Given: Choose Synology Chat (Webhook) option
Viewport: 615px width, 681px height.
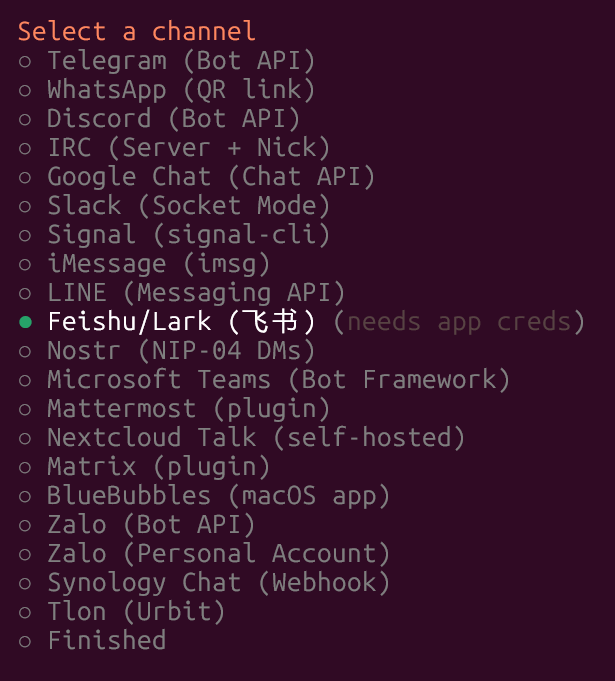Looking at the screenshot, I should point(218,583).
